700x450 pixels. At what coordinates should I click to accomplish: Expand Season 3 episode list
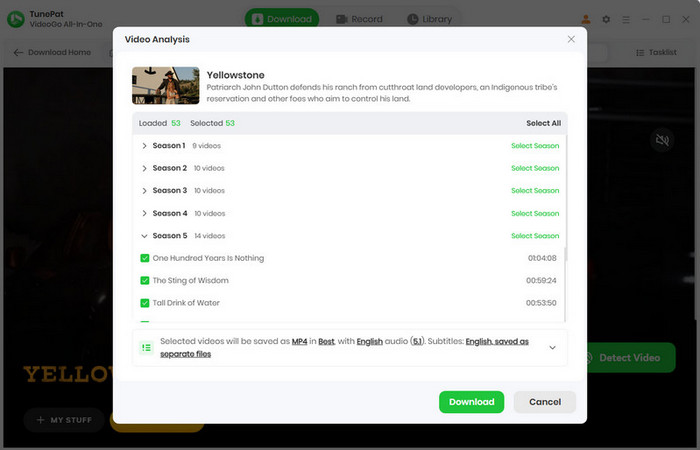(x=144, y=191)
